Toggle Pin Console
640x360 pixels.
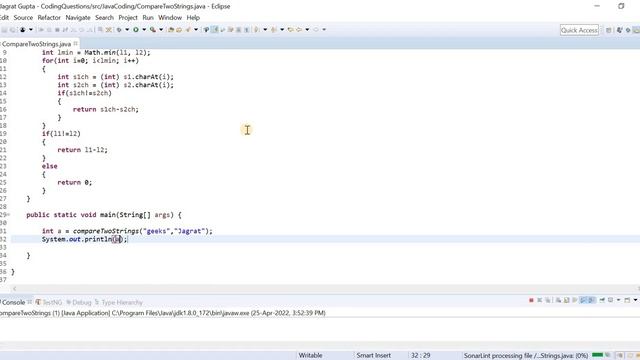[602, 300]
